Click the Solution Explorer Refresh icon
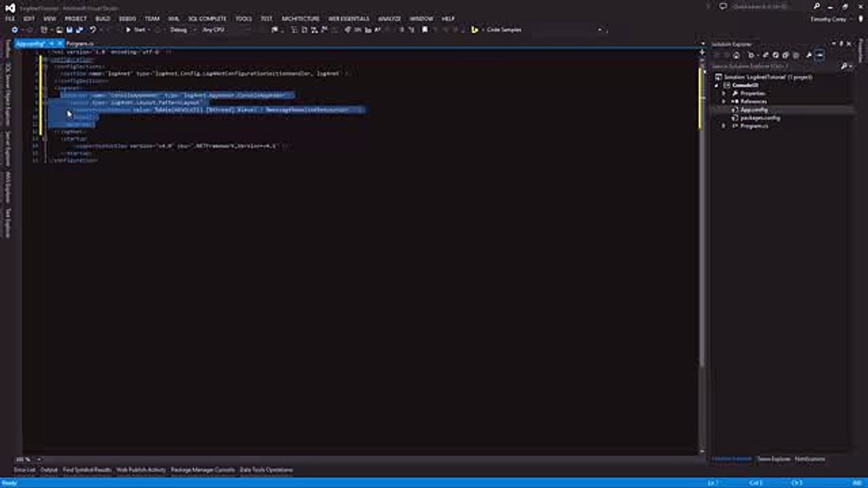This screenshot has width=868, height=488. [x=776, y=55]
